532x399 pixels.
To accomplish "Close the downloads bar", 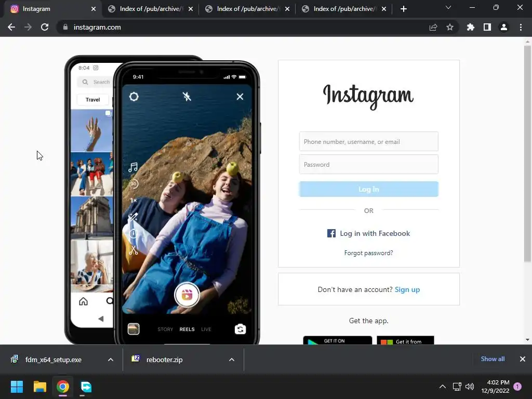I will (x=523, y=359).
